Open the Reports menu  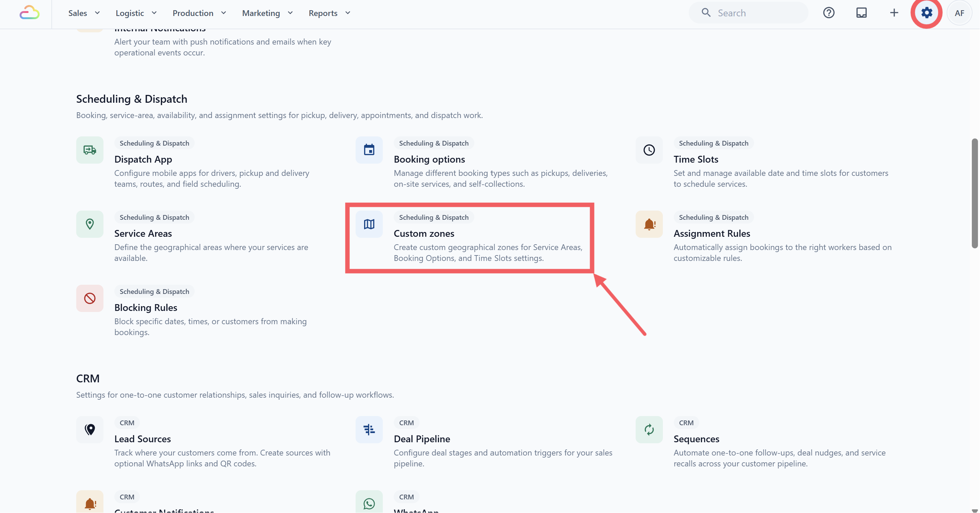329,13
